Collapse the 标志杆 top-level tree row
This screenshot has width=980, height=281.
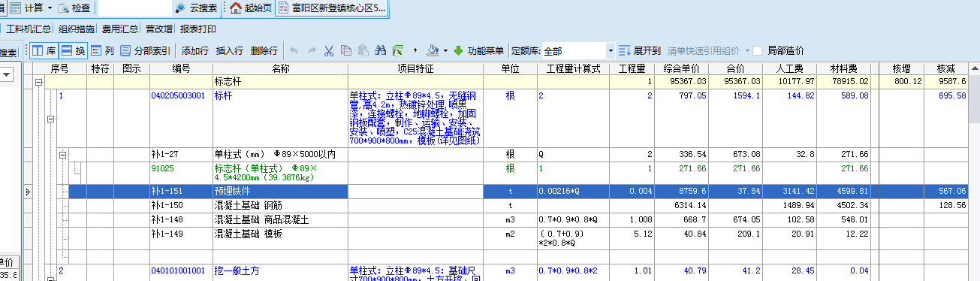point(39,81)
